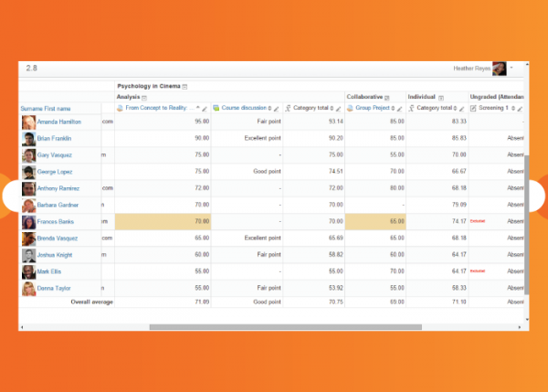548x392 pixels.
Task: Toggle the Collaborative category view
Action: [386, 97]
